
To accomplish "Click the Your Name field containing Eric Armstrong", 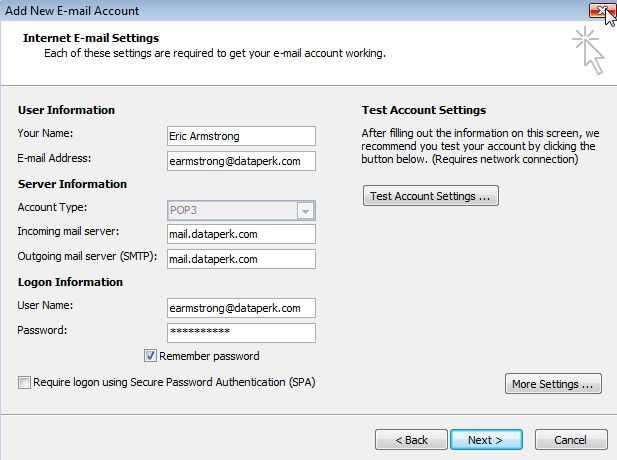I will pyautogui.click(x=241, y=136).
